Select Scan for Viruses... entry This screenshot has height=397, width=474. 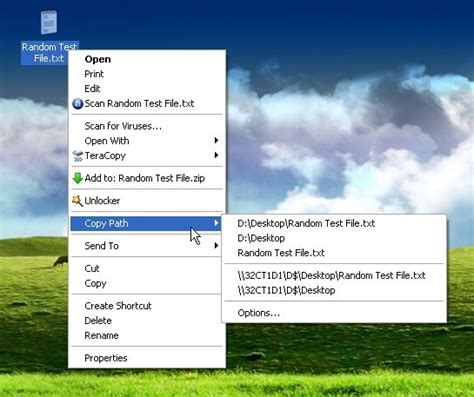[x=147, y=126]
